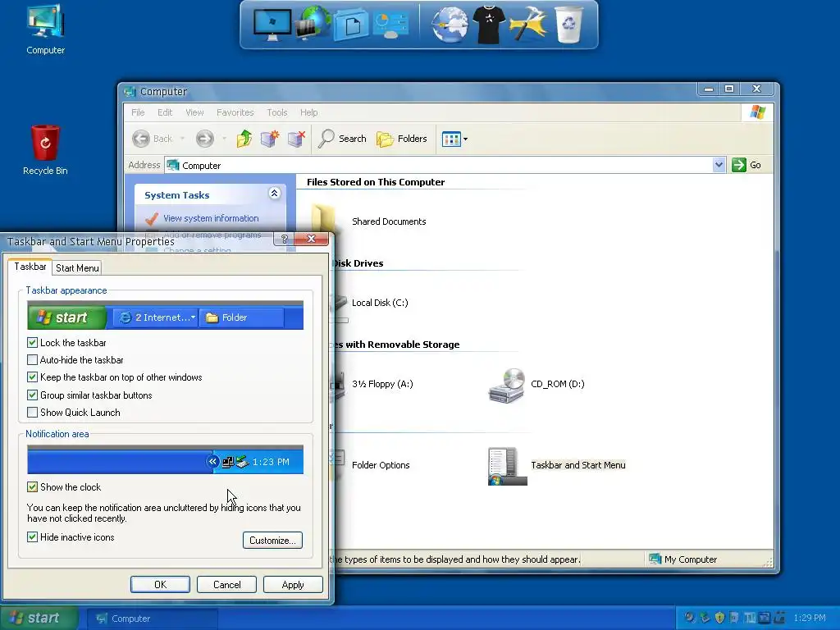Click the Up folder toolbar icon
The width and height of the screenshot is (840, 630).
pos(244,139)
